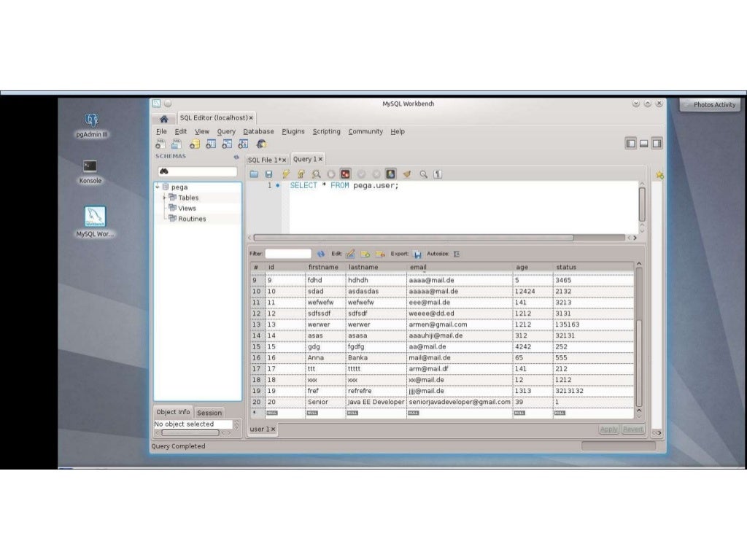The image size is (747, 560).
Task: Execute query lightning bolt icon
Action: pyautogui.click(x=285, y=174)
